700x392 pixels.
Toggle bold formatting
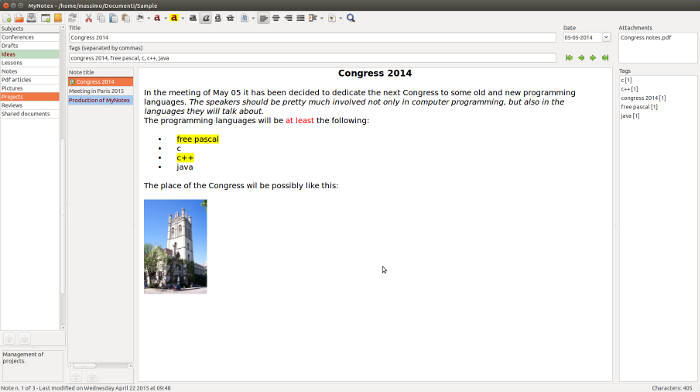click(193, 18)
